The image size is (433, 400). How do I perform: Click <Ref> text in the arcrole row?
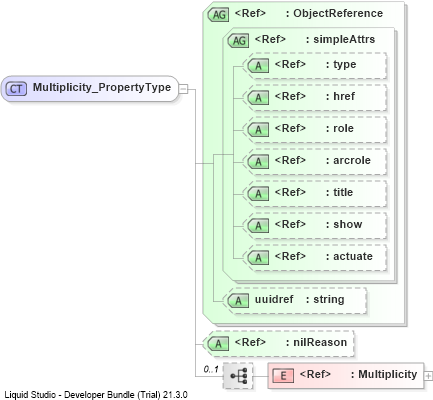(290, 160)
